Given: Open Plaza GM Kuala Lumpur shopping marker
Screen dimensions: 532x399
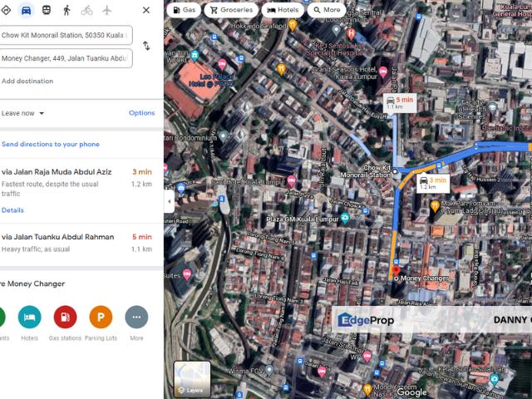Looking at the screenshot, I should [345, 218].
